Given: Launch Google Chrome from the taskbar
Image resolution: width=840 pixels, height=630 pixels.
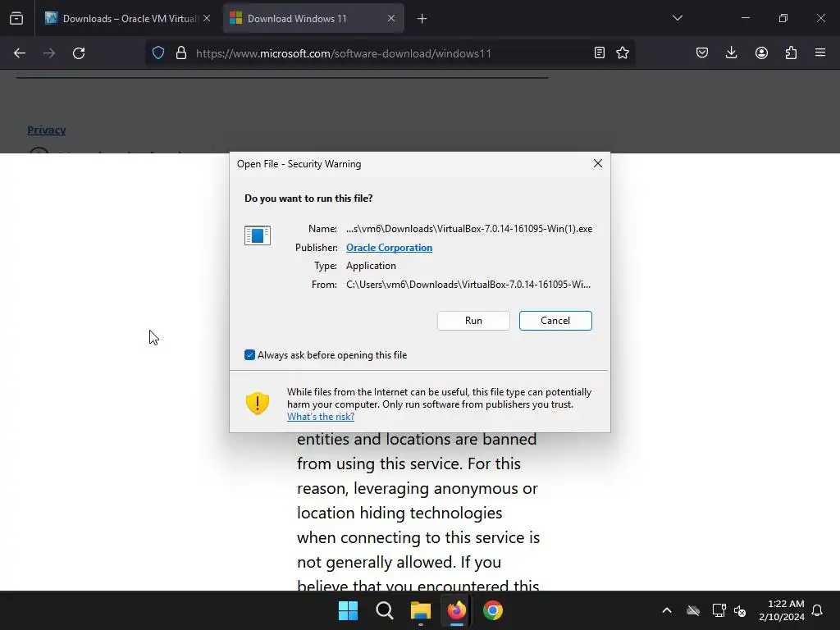Looking at the screenshot, I should point(493,610).
